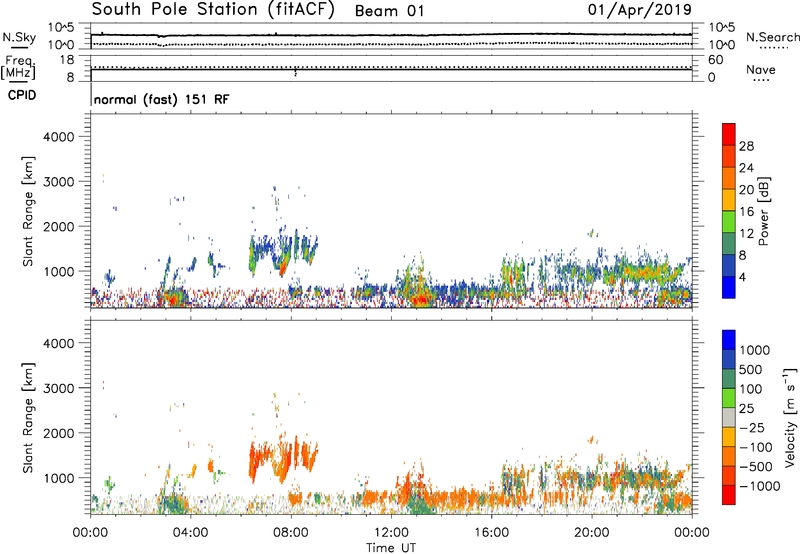Click the 20:00 time axis tick label
Viewport: 800px width, 554px height.
[x=592, y=533]
